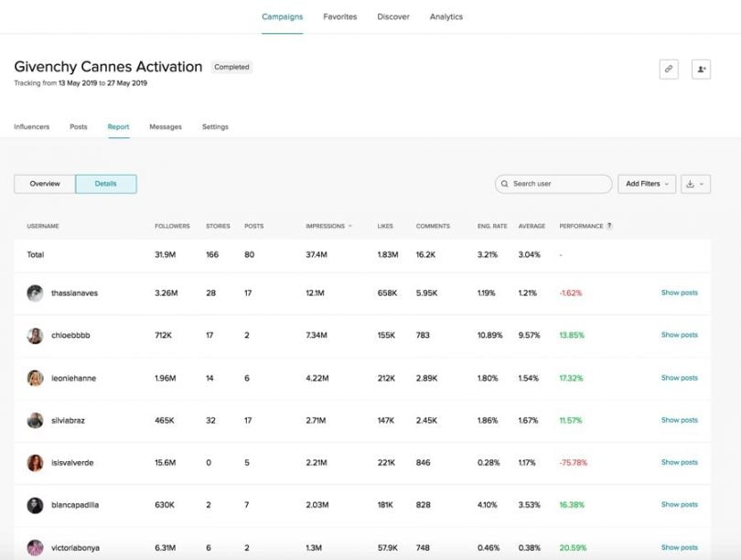
Task: Open the Analytics tab
Action: 446,17
